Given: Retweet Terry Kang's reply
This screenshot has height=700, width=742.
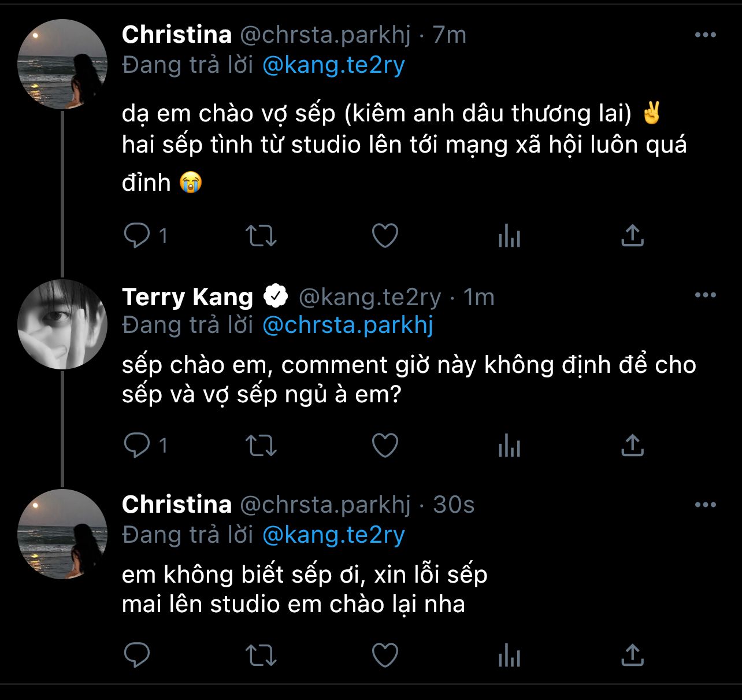Looking at the screenshot, I should (x=261, y=446).
